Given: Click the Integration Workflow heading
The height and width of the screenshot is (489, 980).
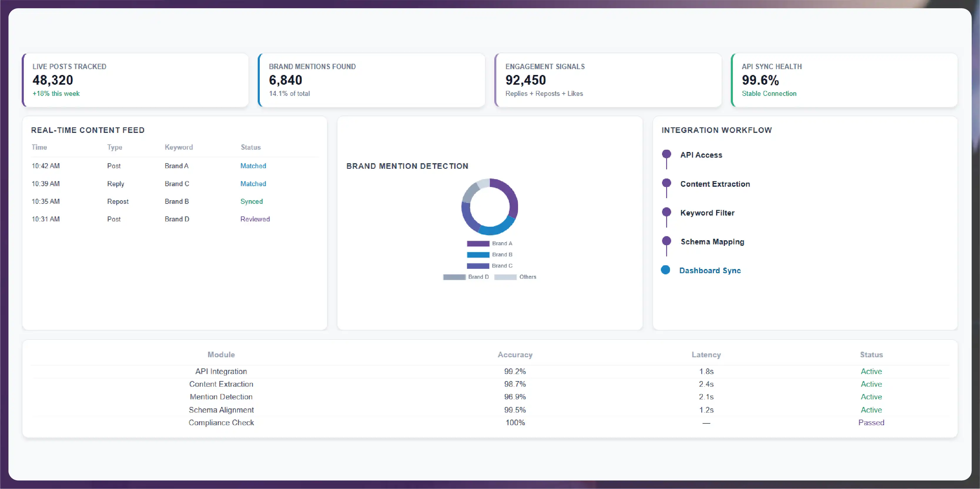Looking at the screenshot, I should pos(717,130).
